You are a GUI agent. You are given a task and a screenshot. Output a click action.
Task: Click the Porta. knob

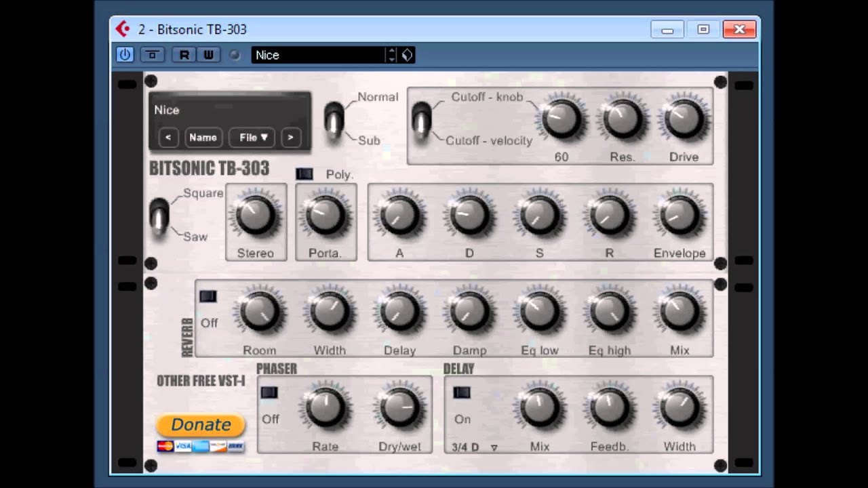(x=325, y=216)
